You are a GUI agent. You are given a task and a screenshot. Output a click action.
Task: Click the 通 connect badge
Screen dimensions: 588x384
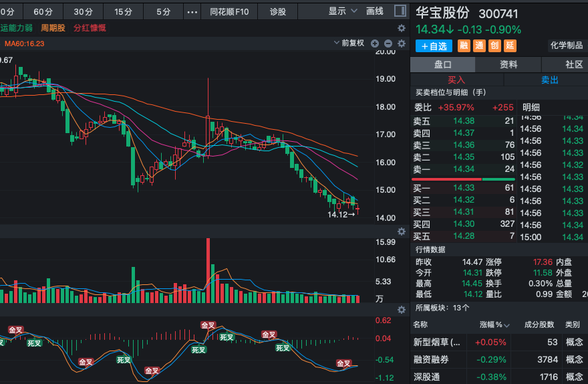479,45
